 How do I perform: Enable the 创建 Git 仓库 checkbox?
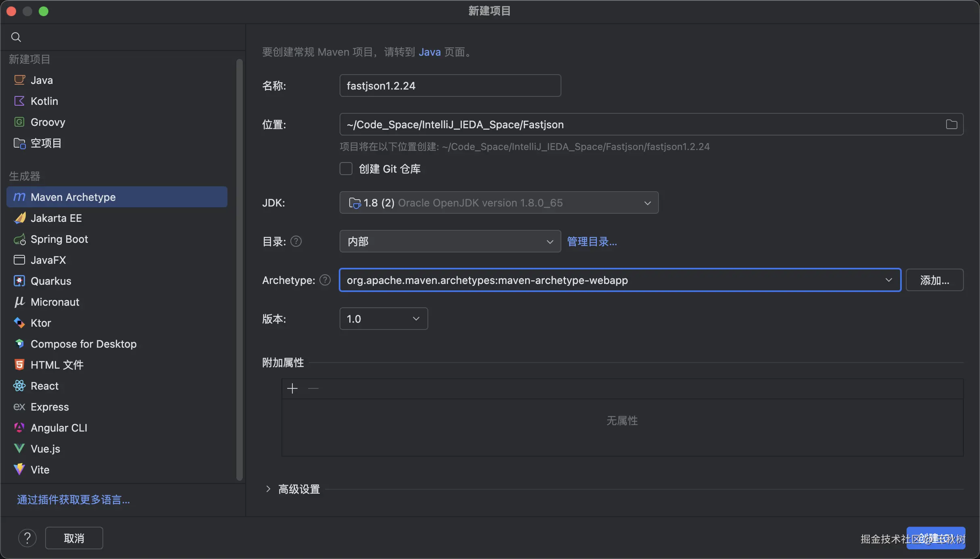(x=346, y=169)
